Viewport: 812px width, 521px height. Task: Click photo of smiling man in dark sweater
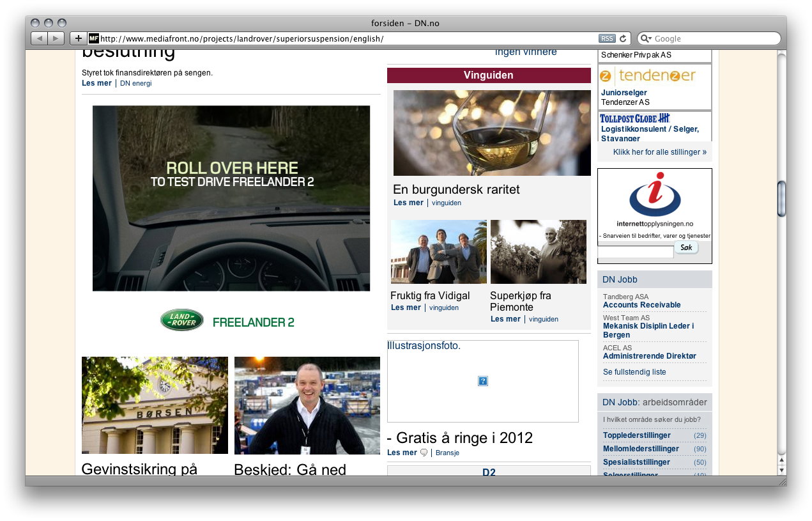tap(307, 405)
